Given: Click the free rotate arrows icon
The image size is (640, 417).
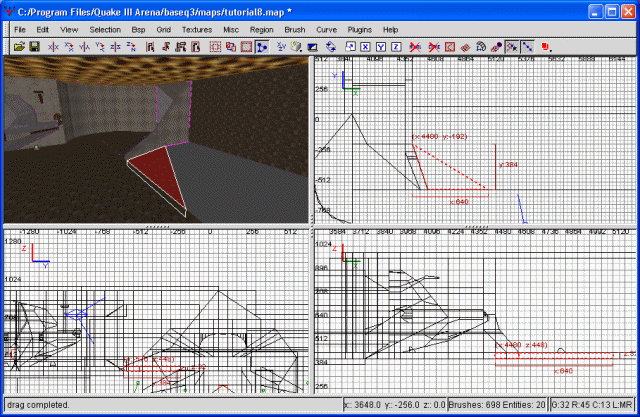Looking at the screenshot, I should coord(331,47).
